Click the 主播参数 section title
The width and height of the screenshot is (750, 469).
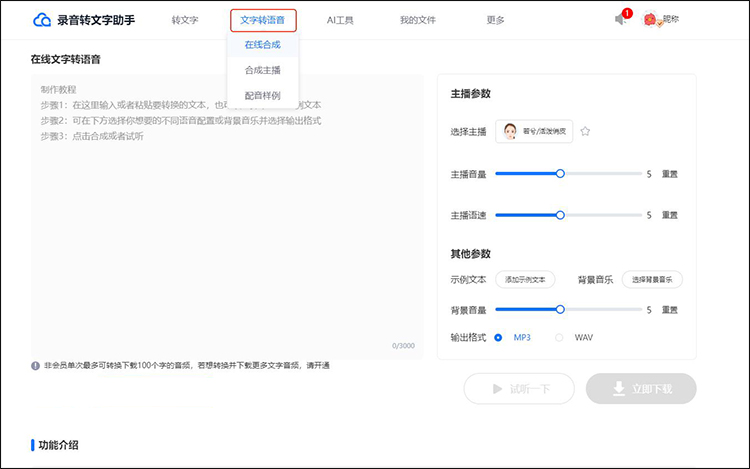pyautogui.click(x=471, y=94)
